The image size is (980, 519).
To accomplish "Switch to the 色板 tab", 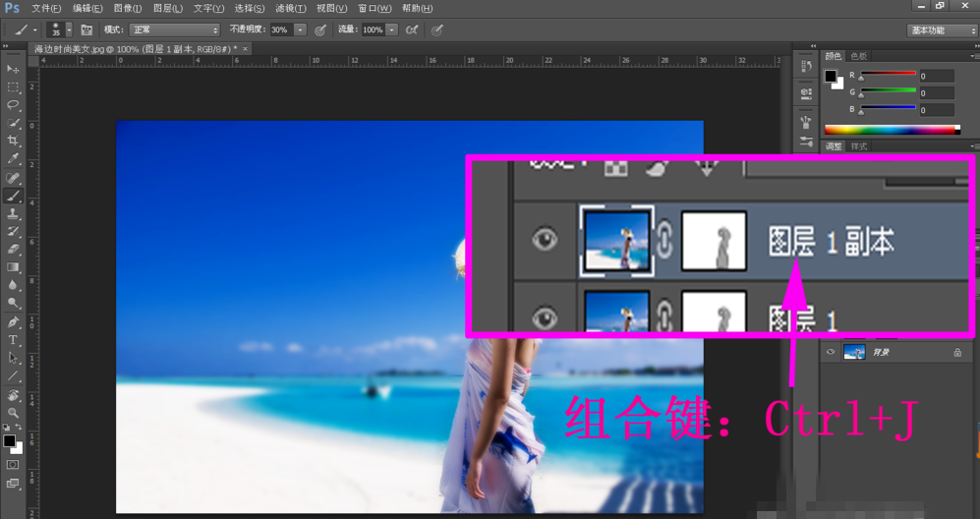I will coord(859,56).
